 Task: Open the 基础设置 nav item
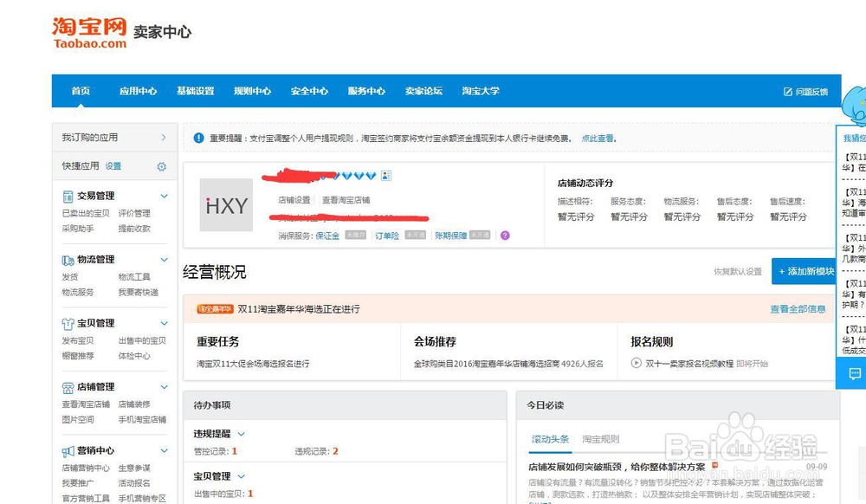(196, 91)
